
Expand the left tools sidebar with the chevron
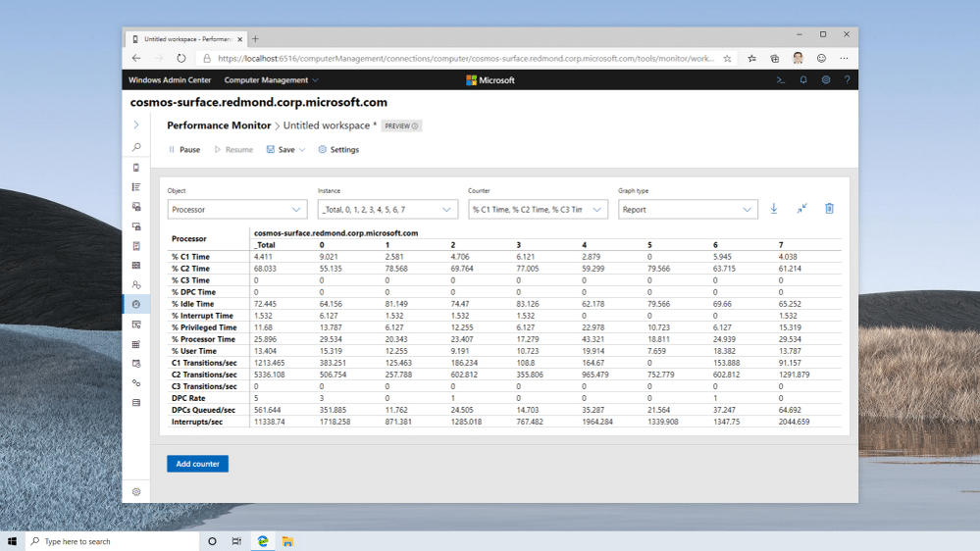click(x=136, y=125)
